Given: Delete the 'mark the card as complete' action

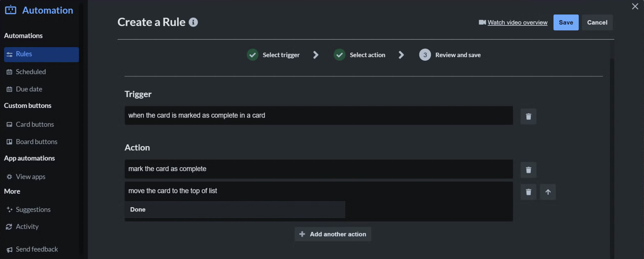Looking at the screenshot, I should click(528, 170).
